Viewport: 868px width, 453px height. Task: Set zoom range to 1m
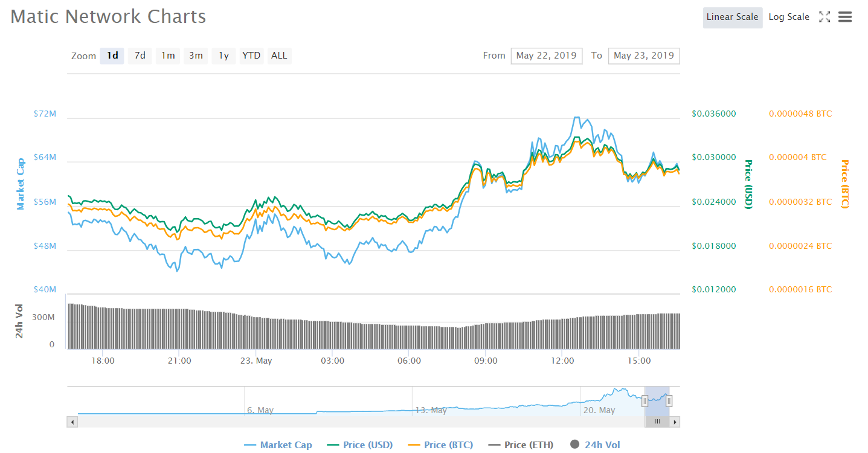[168, 56]
